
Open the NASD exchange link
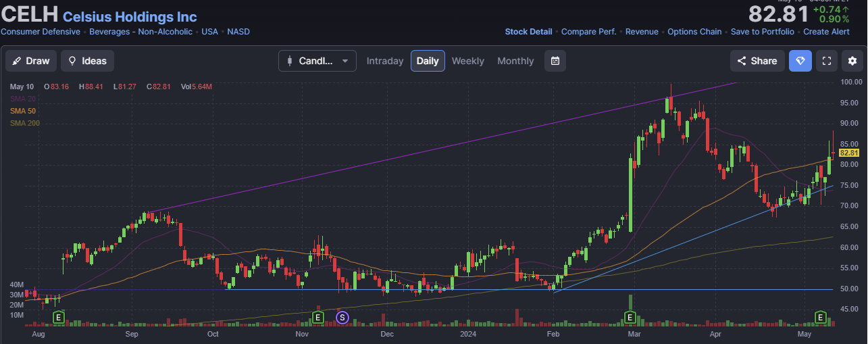tap(238, 32)
